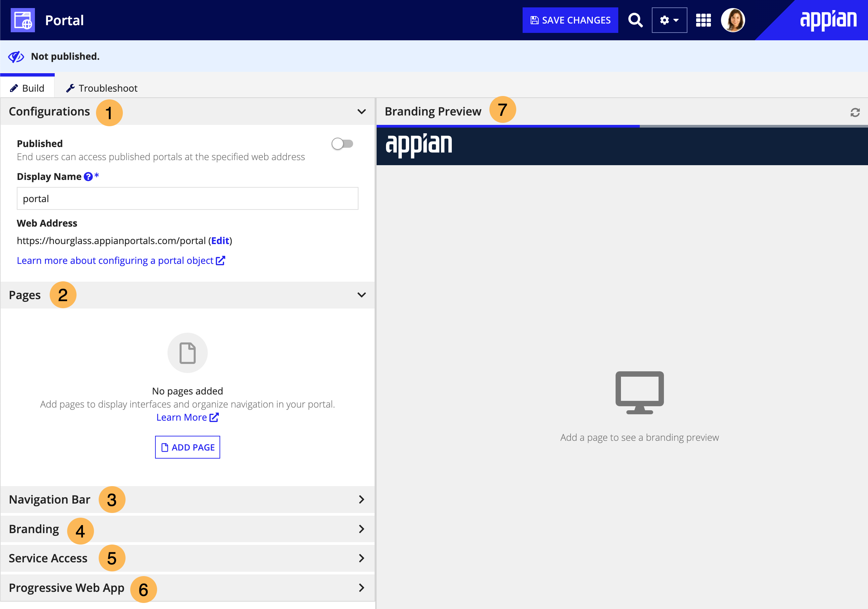Expand the Navigation Bar section
Screen dimensions: 868x609
(188, 499)
